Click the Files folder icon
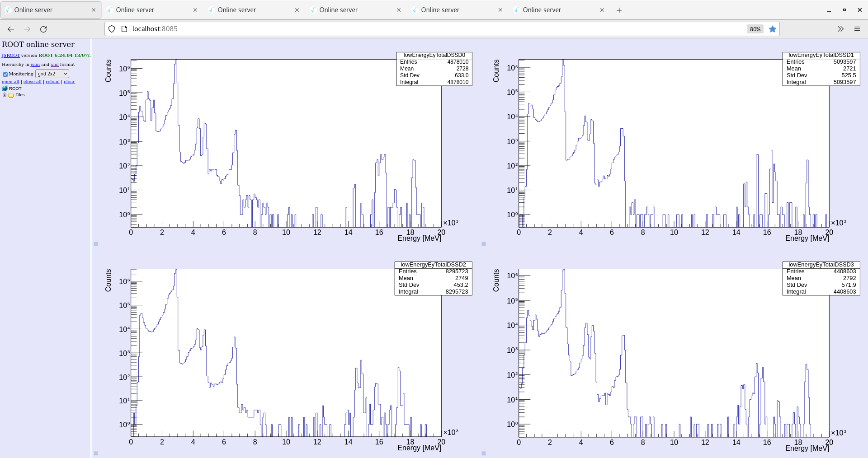868x458 pixels. point(11,95)
